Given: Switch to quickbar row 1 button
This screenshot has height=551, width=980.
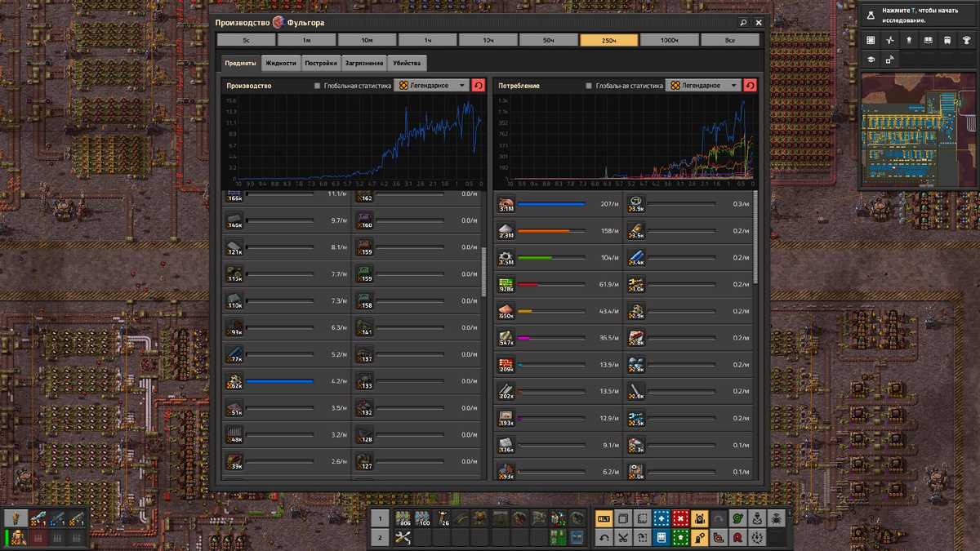Looking at the screenshot, I should pyautogui.click(x=381, y=518).
